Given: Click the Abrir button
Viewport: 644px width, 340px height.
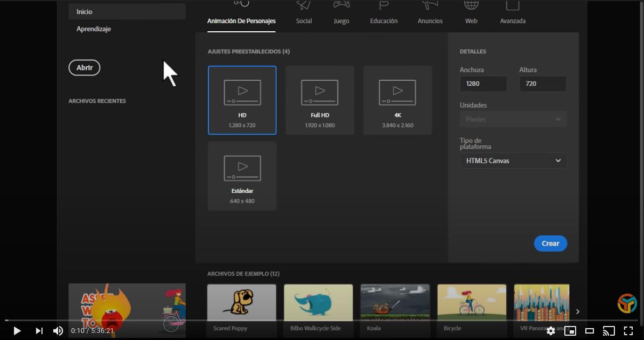Looking at the screenshot, I should (84, 68).
